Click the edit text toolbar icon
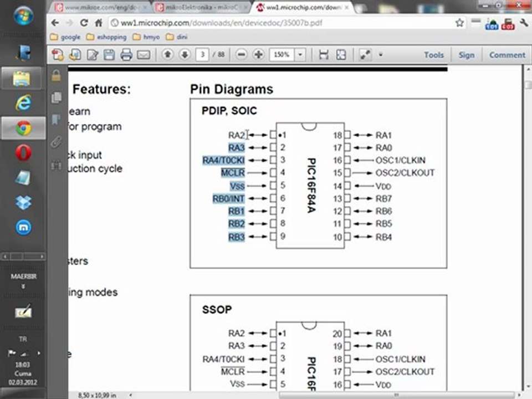 pos(93,55)
